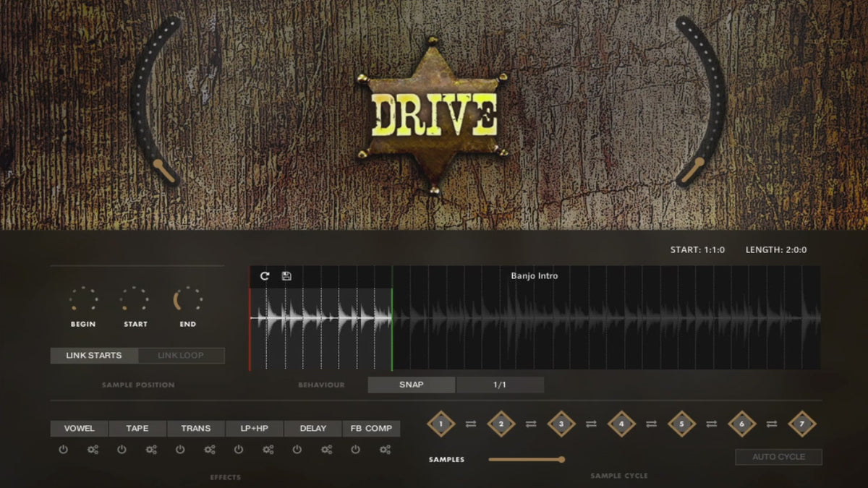The height and width of the screenshot is (488, 868).
Task: Toggle AUTO CYCLE mode
Action: click(778, 457)
